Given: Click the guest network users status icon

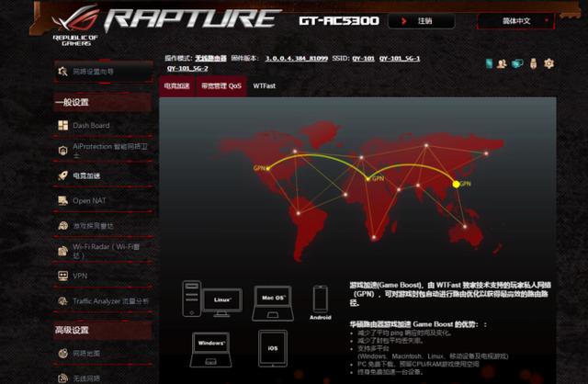Looking at the screenshot, I should [x=502, y=63].
